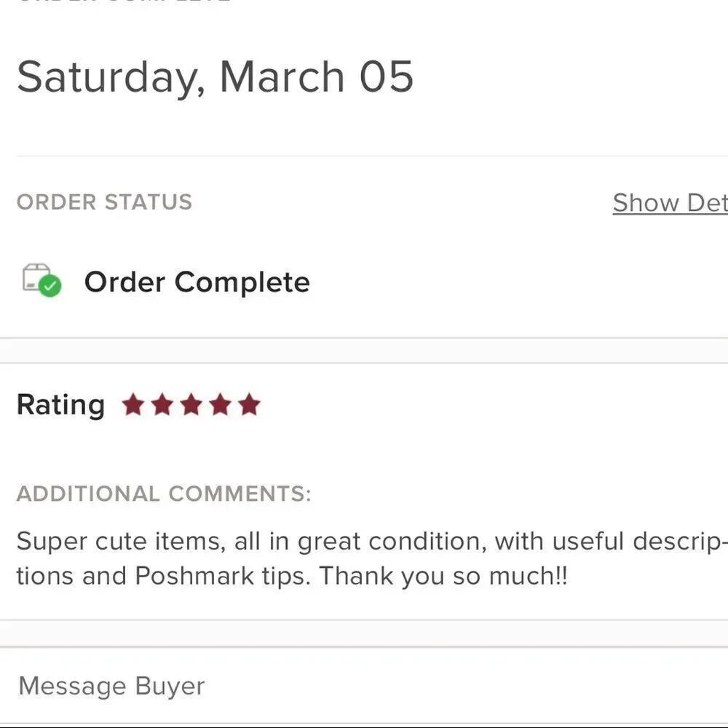Click the fourth rating star

click(x=221, y=404)
